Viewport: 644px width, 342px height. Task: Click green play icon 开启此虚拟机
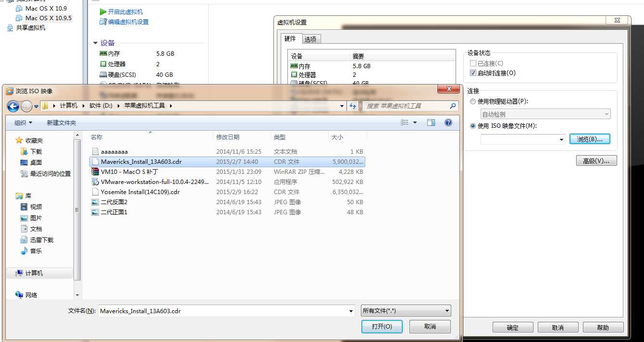103,12
